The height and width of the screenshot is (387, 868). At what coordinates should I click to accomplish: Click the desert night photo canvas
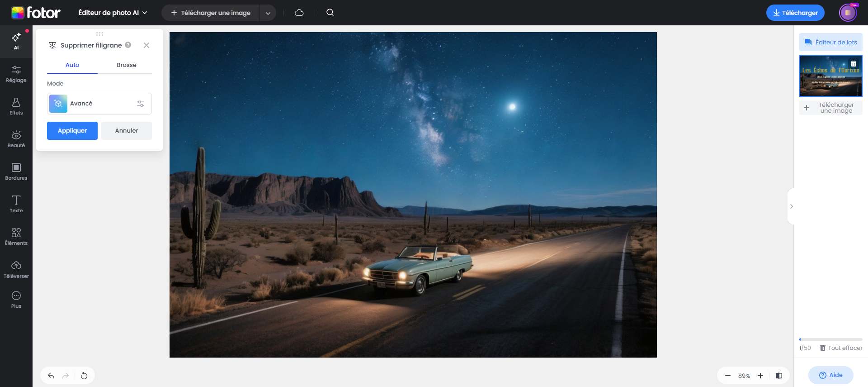point(413,195)
